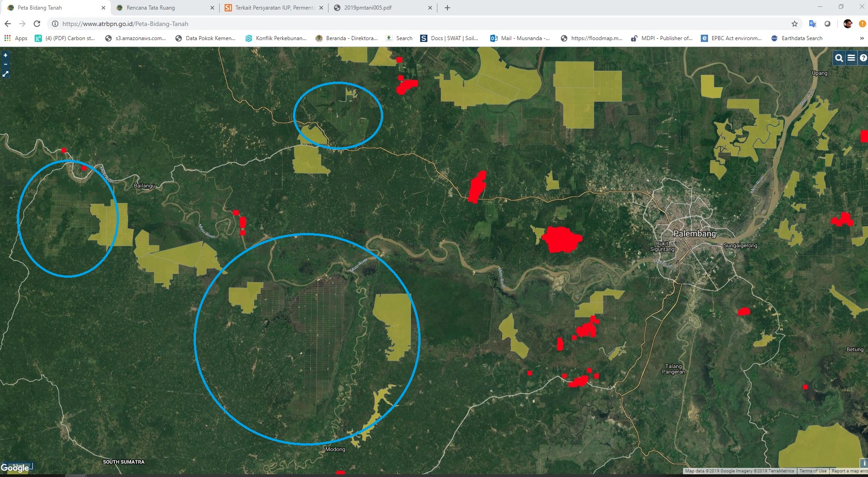Open the Terms of Use link
The width and height of the screenshot is (868, 477).
(x=814, y=471)
